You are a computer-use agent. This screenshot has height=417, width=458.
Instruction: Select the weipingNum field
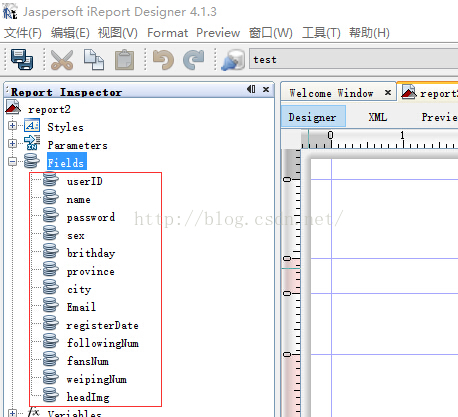(x=97, y=379)
